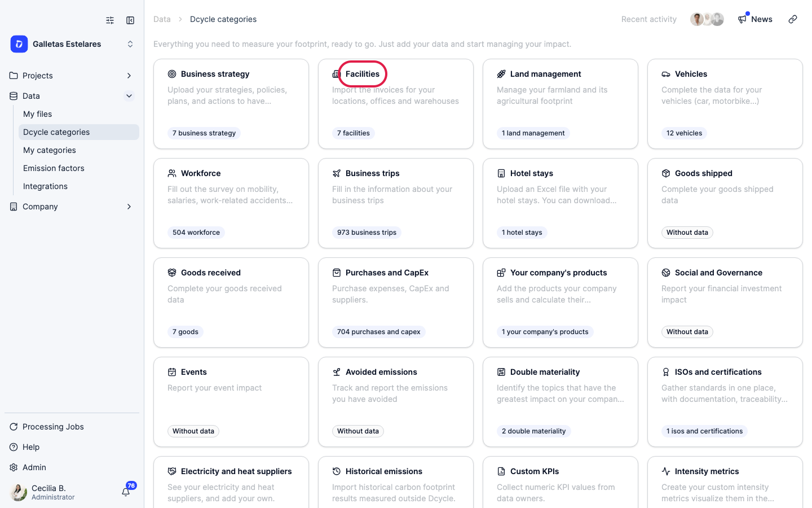Open the Hotel stays category card

pos(561,203)
